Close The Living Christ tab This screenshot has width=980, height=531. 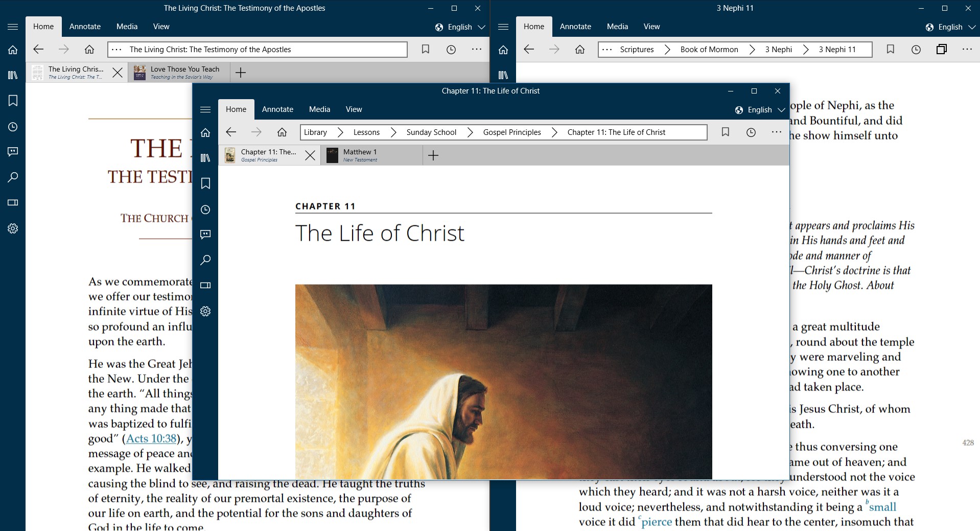click(x=118, y=73)
